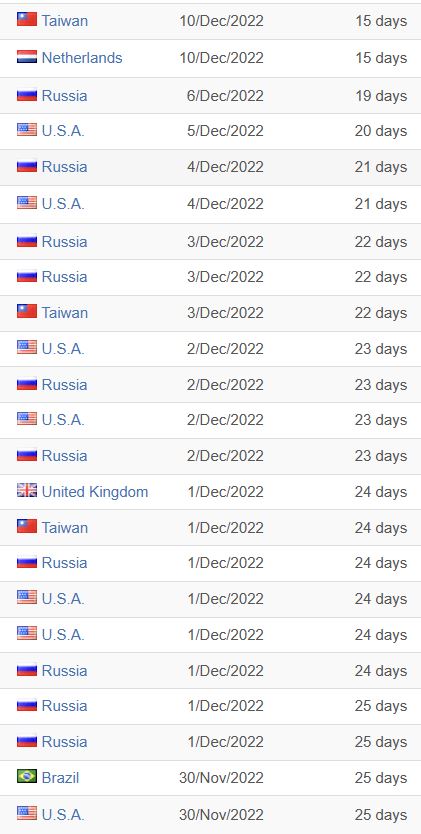The width and height of the screenshot is (421, 834).
Task: Open the U.S.A. link dated 30/Nov/2022
Action: click(x=63, y=814)
